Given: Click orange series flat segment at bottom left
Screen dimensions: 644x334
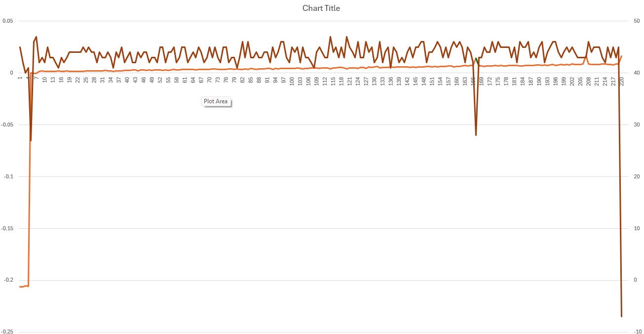Looking at the screenshot, I should pos(24,286).
